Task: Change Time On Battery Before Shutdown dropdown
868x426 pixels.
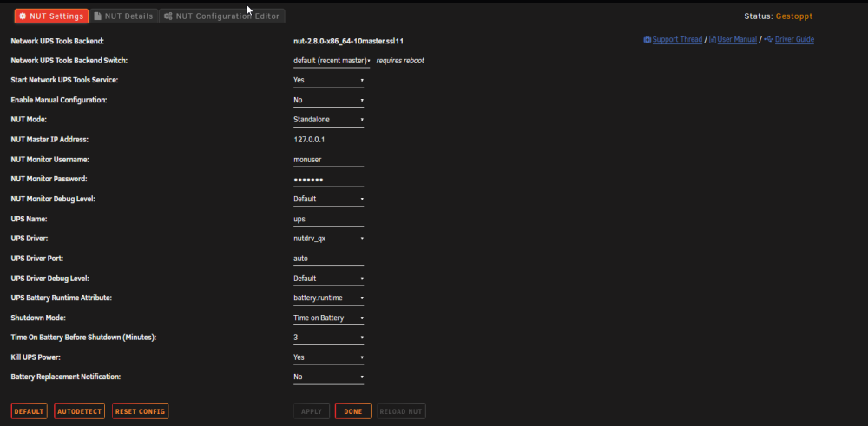Action: pos(328,338)
